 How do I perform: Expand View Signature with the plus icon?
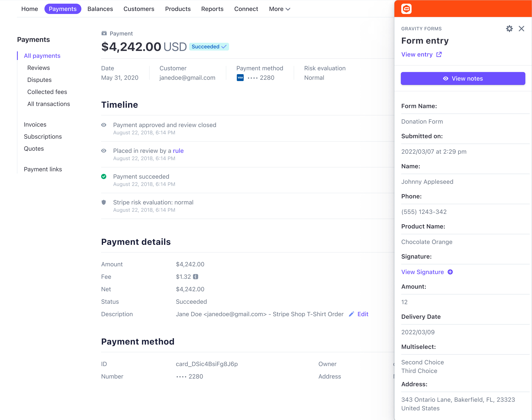coord(450,272)
